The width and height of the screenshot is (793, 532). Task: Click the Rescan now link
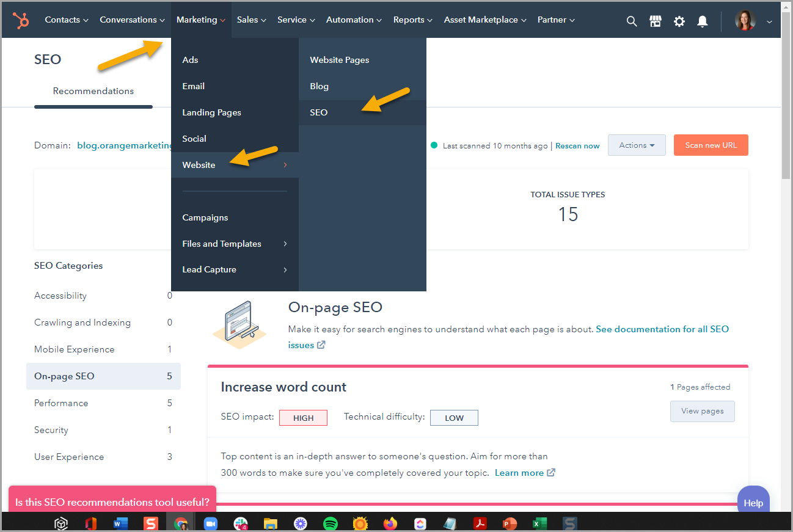pos(577,146)
